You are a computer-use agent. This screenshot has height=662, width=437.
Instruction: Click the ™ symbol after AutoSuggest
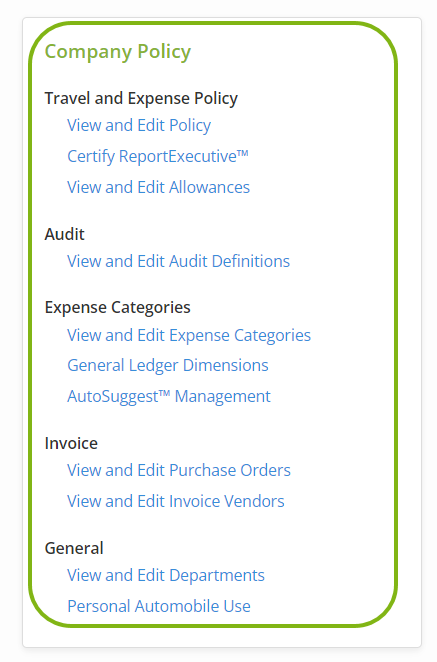click(164, 393)
